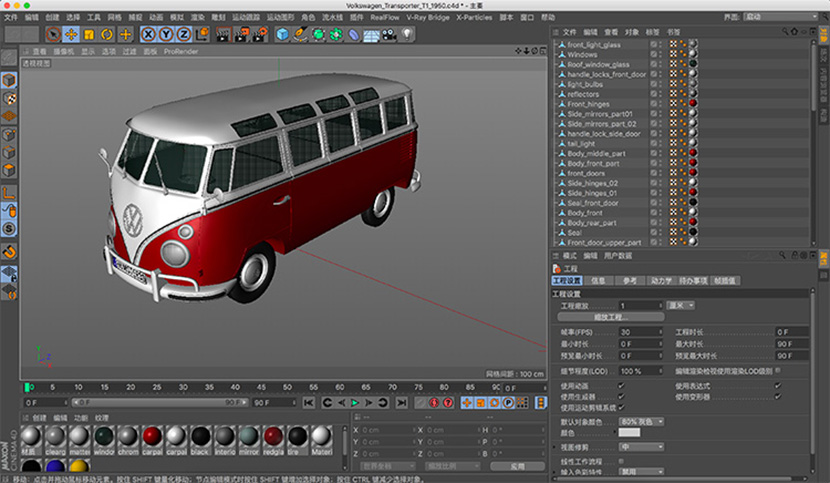Screen dimensions: 830x483
Task: Open render settings clapperboard icon
Action: [259, 35]
